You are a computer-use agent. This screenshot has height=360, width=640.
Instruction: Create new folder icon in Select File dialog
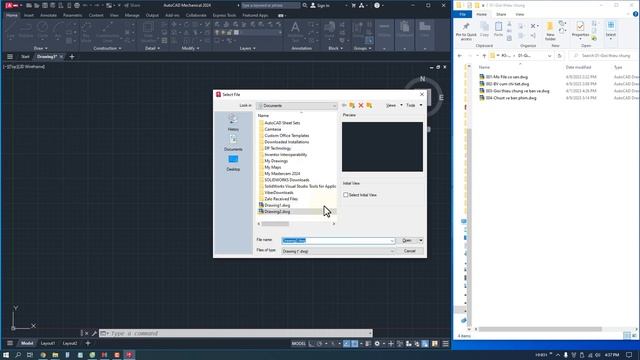pyautogui.click(x=369, y=105)
